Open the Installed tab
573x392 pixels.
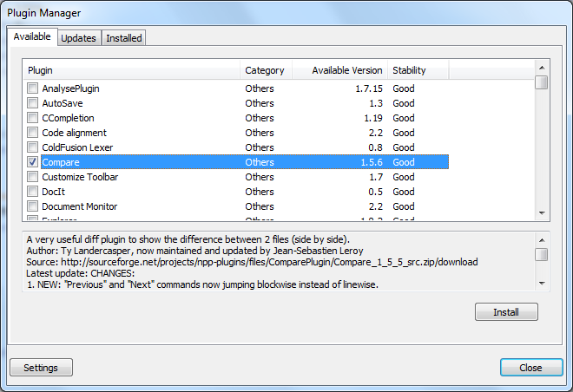124,38
